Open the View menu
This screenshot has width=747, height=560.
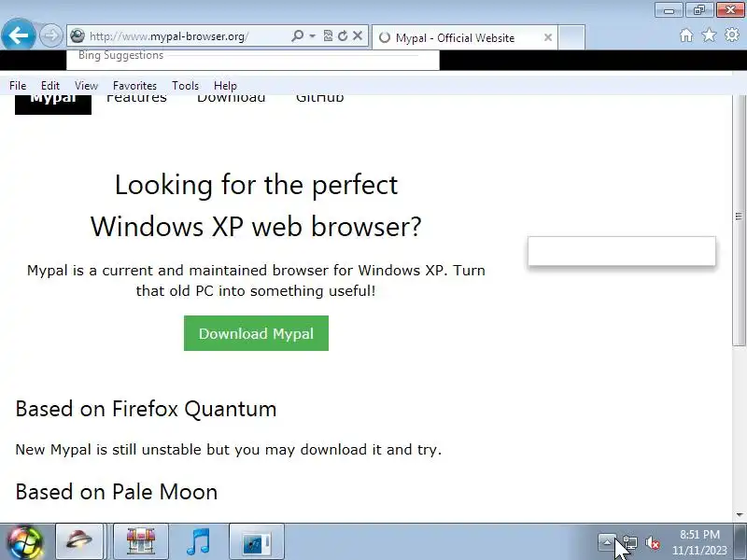(x=86, y=86)
